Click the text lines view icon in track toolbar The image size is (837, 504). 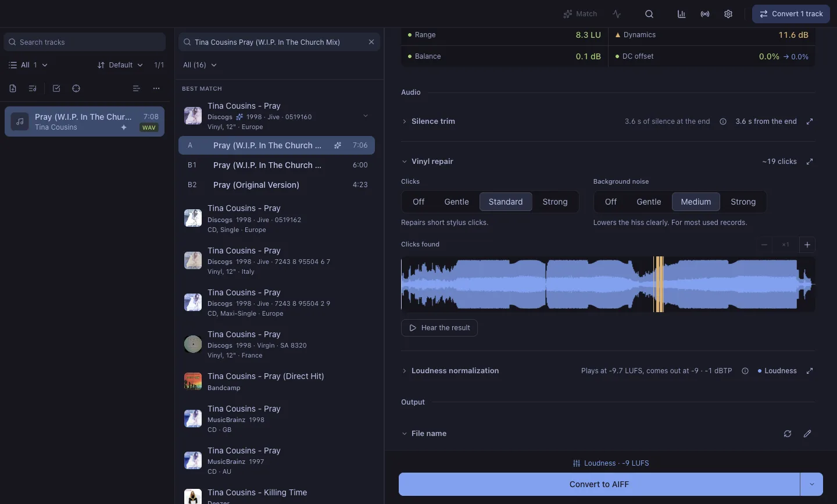(136, 88)
